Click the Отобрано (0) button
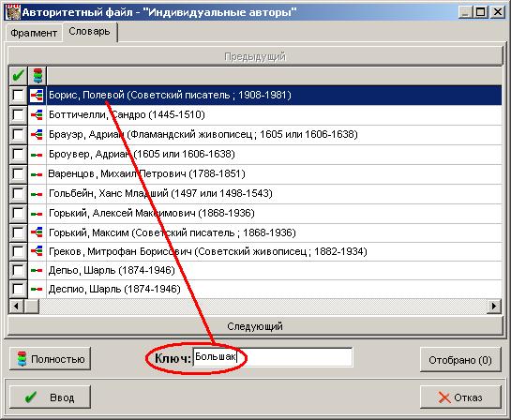 pyautogui.click(x=460, y=360)
